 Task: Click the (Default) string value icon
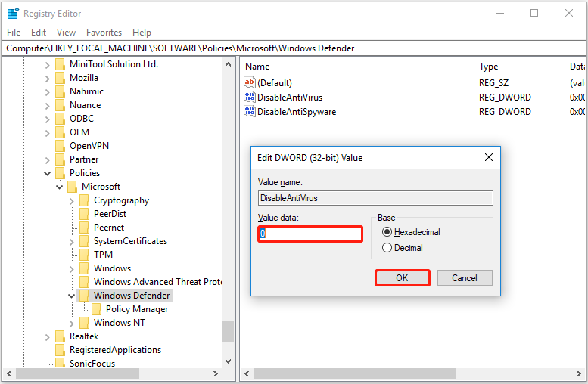pyautogui.click(x=250, y=82)
